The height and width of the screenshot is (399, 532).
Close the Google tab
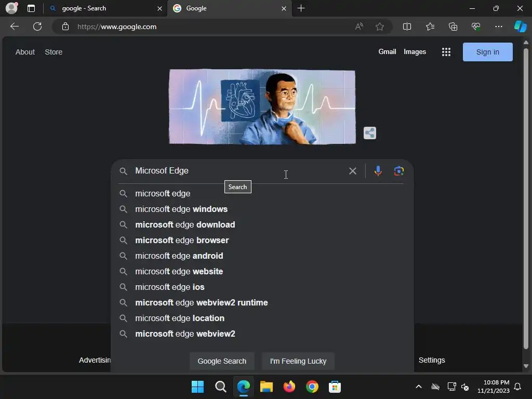[x=284, y=8]
